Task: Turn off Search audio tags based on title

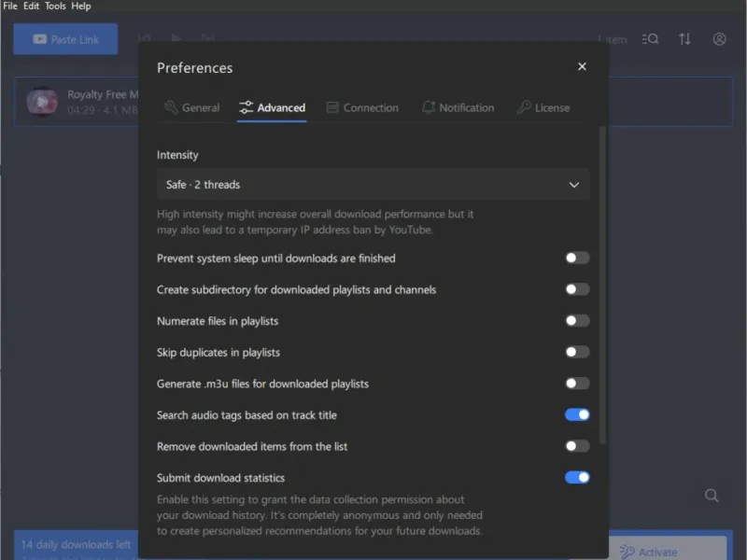Action: [x=577, y=415]
